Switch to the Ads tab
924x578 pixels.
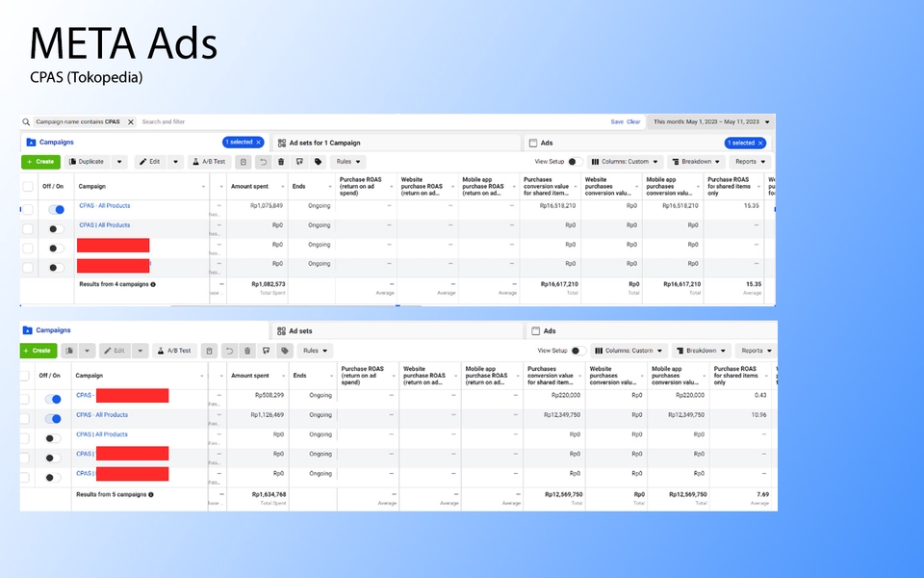[547, 142]
